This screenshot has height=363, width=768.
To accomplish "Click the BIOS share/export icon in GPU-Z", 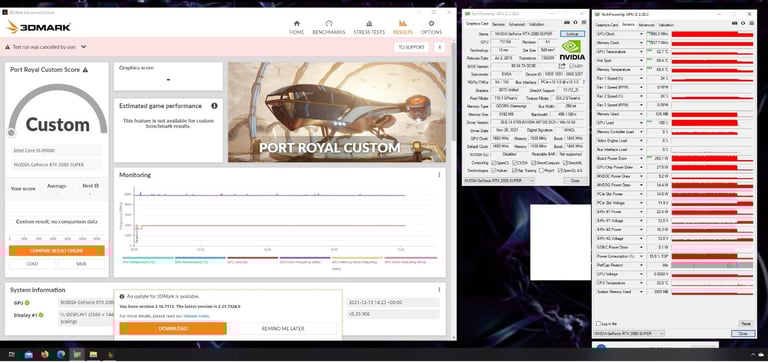I will click(562, 66).
